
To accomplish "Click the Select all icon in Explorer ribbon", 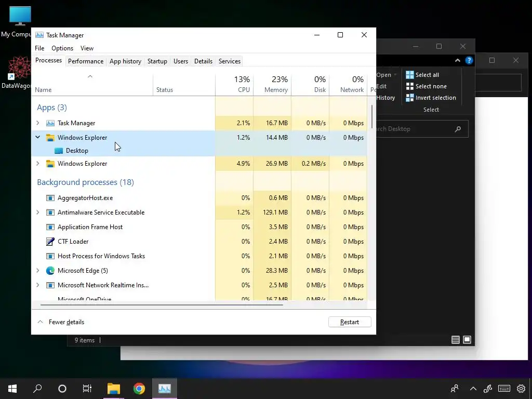I will (410, 75).
